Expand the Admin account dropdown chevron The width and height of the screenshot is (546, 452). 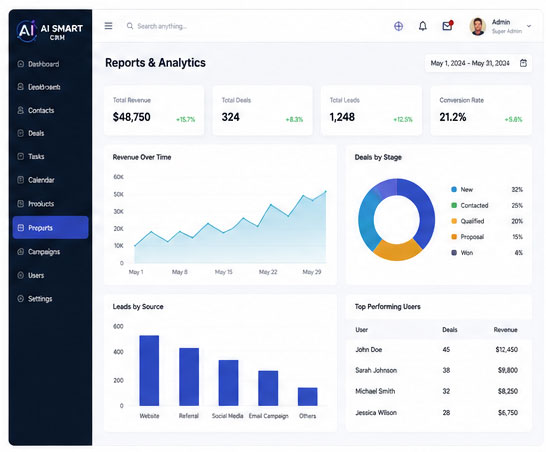tap(529, 26)
